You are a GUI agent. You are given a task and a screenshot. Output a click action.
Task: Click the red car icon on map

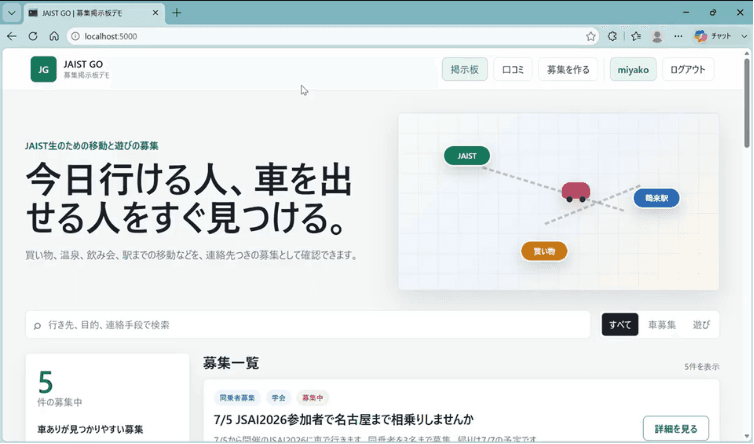(576, 192)
